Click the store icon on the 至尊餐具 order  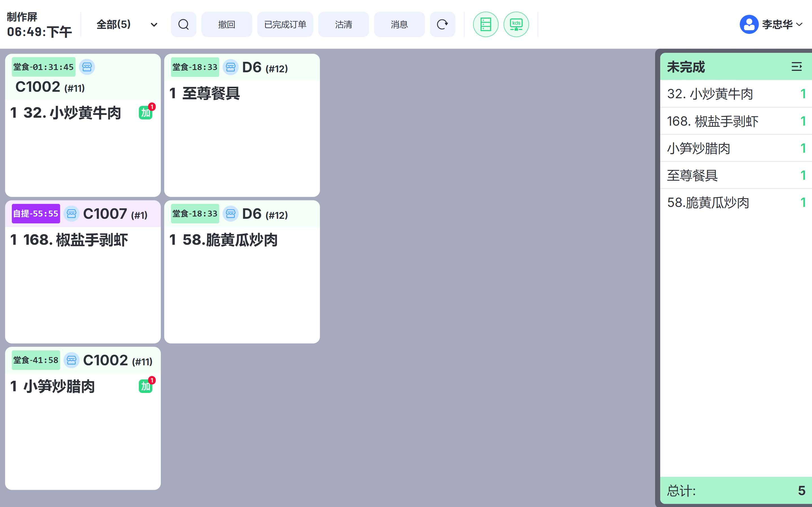coord(231,67)
